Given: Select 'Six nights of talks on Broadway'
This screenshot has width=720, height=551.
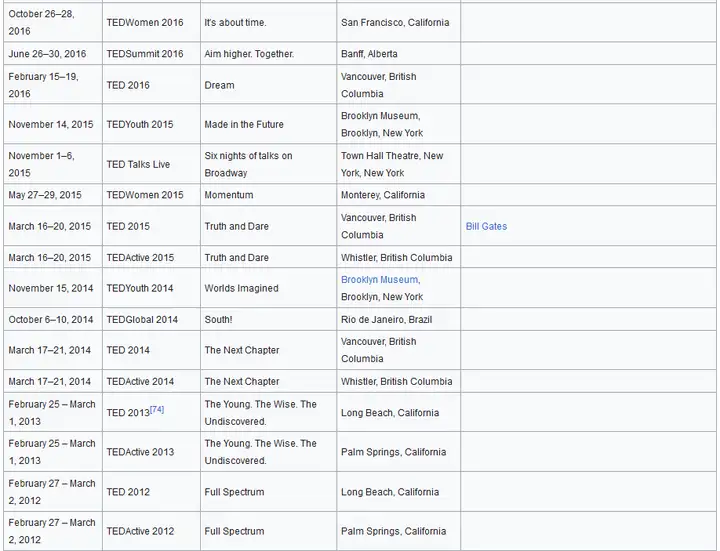Looking at the screenshot, I should click(248, 164).
